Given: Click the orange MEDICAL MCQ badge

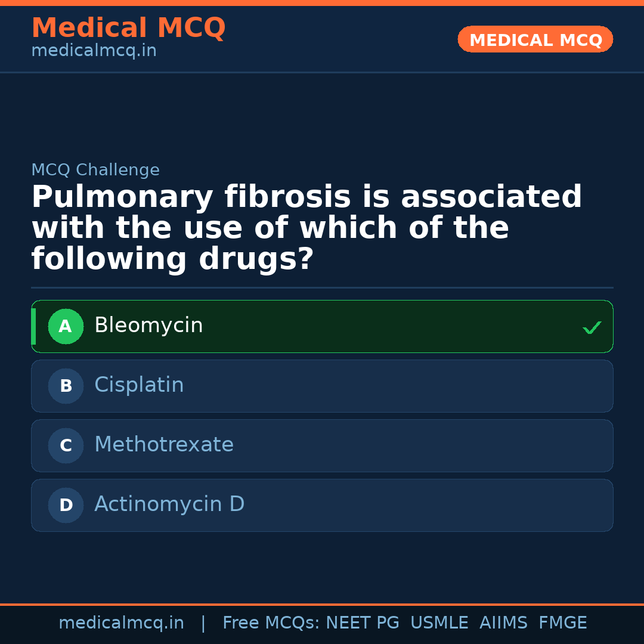Looking at the screenshot, I should (x=535, y=39).
